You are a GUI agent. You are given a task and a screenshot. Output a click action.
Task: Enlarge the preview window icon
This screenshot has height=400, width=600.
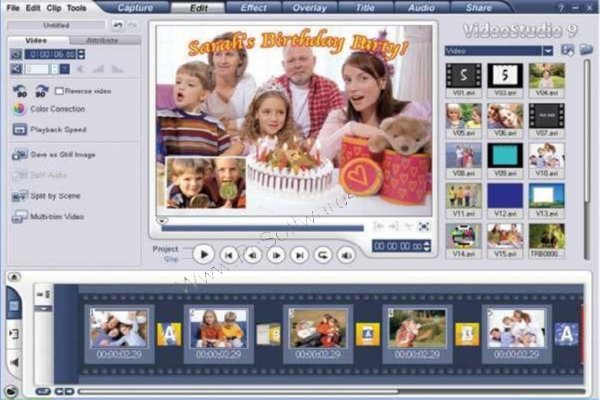(x=424, y=227)
